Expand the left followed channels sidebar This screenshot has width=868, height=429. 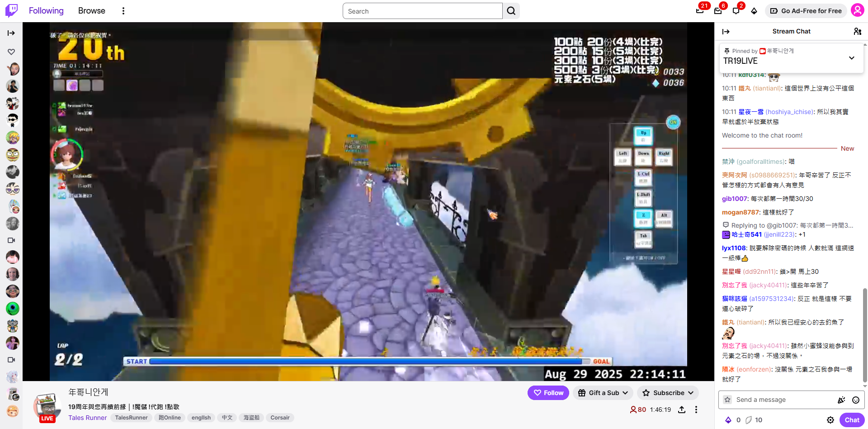tap(11, 33)
